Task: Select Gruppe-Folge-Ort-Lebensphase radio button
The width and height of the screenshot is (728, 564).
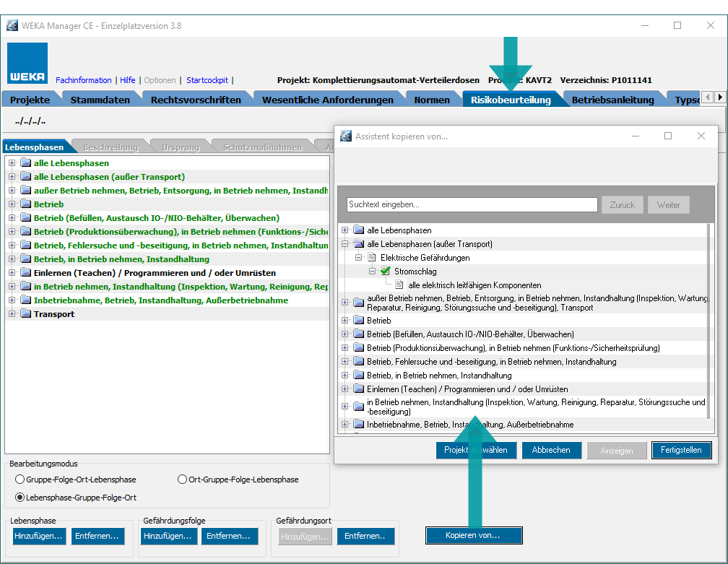Action: tap(19, 480)
